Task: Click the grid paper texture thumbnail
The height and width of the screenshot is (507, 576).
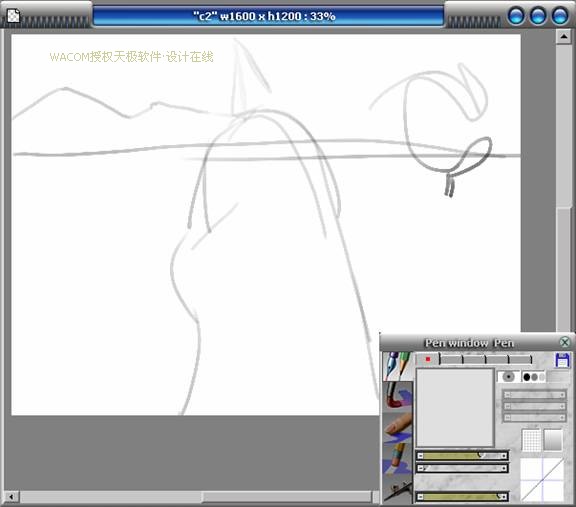Action: 531,439
